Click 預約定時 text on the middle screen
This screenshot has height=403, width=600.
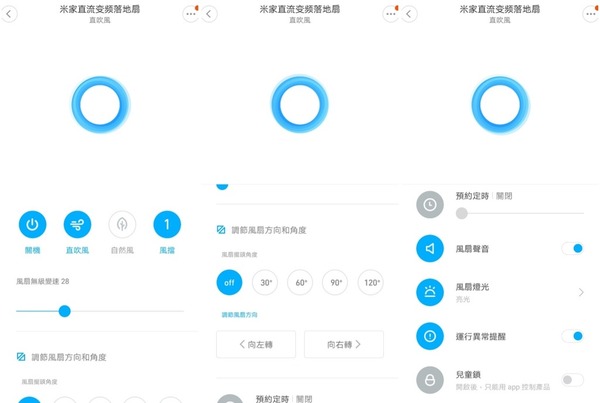(x=272, y=399)
